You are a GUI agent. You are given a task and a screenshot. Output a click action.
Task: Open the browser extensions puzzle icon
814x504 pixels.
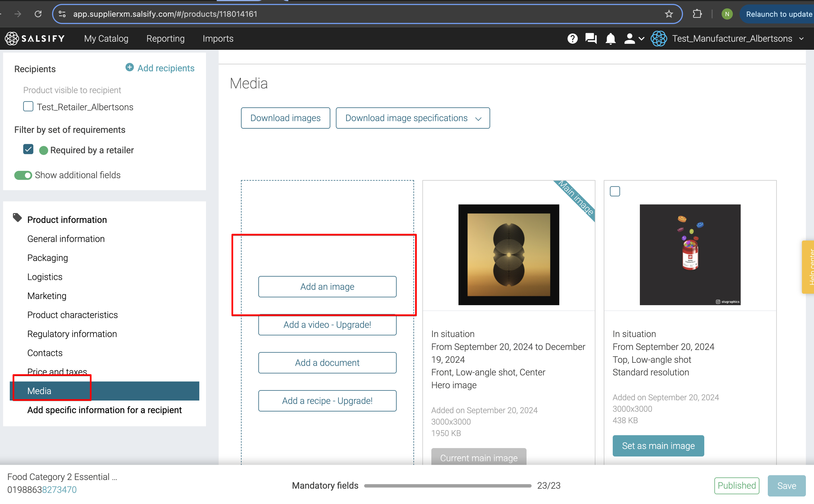tap(697, 14)
